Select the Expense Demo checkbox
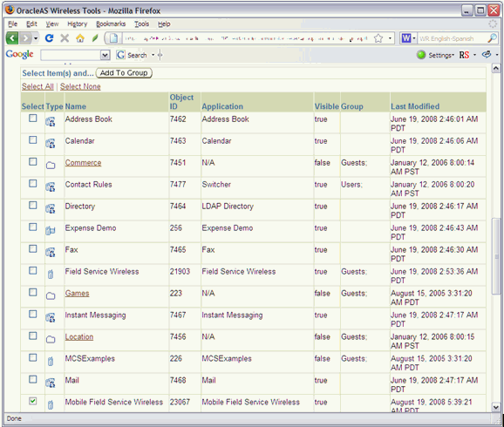Viewport: 504px width, 427px height. (x=33, y=227)
